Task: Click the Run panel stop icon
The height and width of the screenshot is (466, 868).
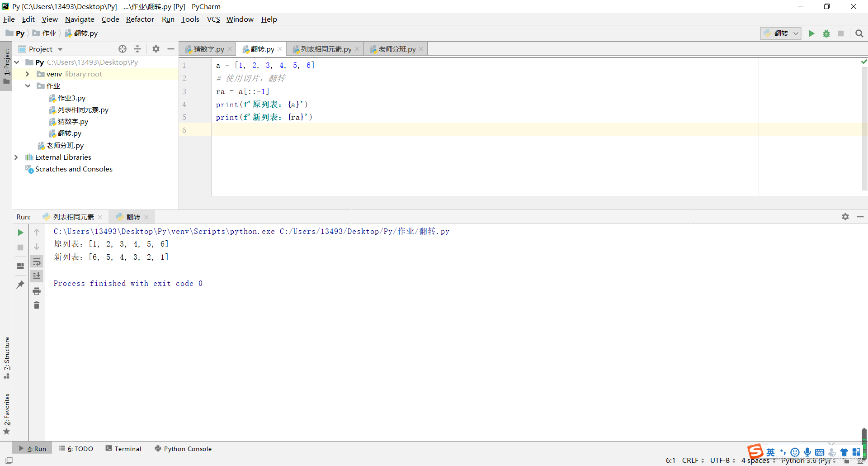Action: [x=20, y=247]
